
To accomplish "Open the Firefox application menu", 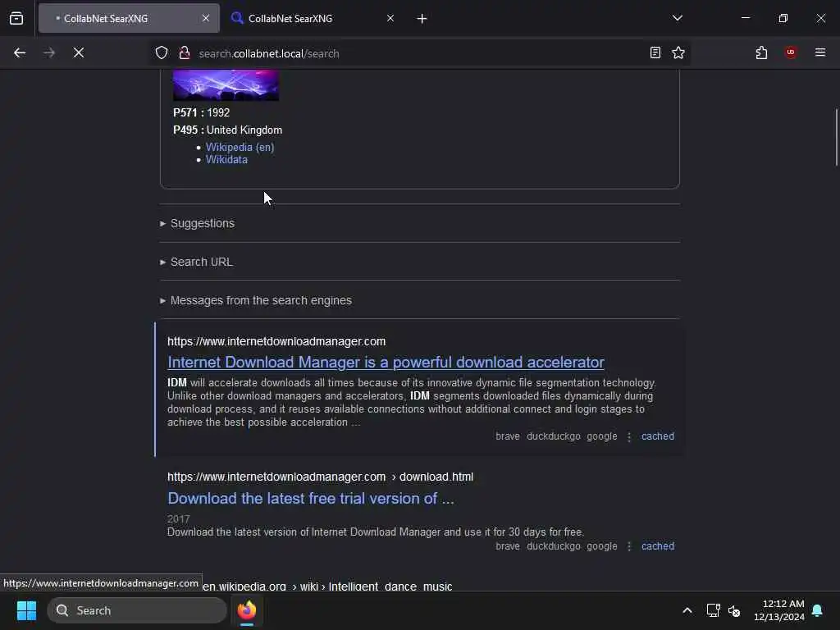I will (x=820, y=52).
